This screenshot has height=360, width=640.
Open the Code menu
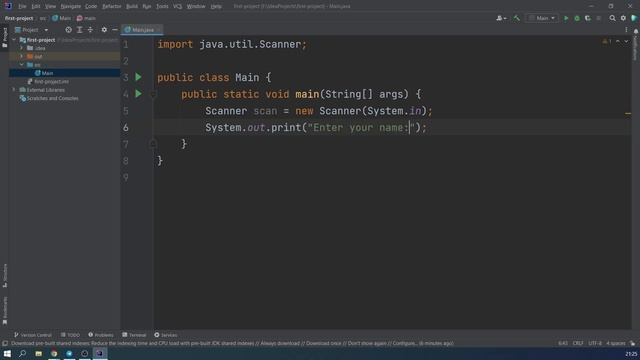(x=91, y=6)
